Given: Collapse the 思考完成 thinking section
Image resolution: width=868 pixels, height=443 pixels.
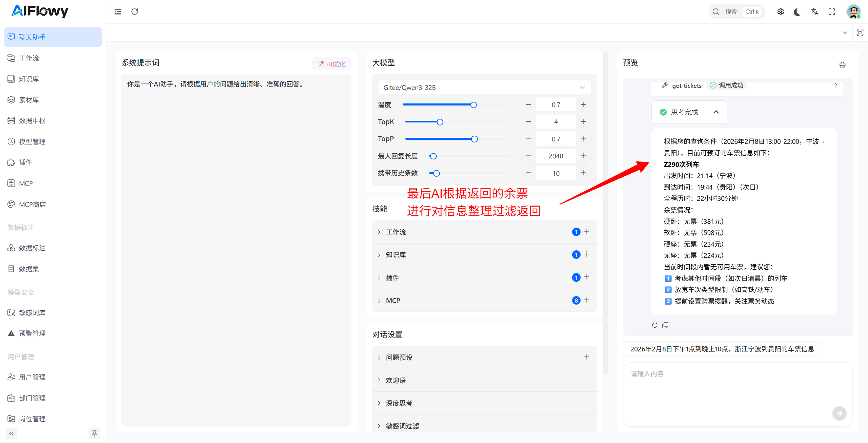Looking at the screenshot, I should 716,112.
